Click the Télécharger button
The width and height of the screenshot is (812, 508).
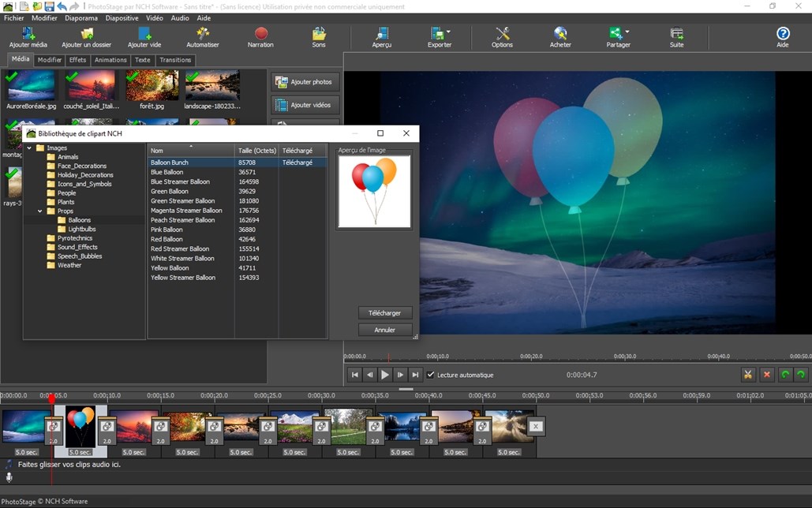click(x=385, y=312)
